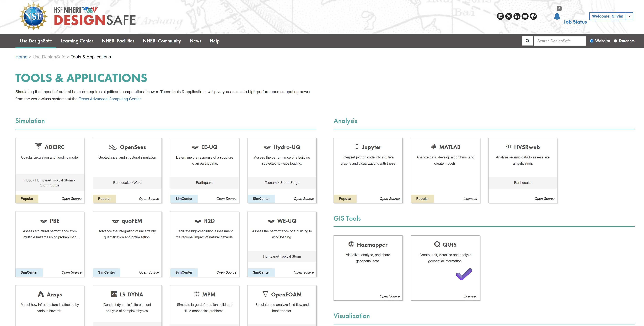Image resolution: width=644 pixels, height=326 pixels.
Task: Expand the Welcome, Silvia! dropdown arrow
Action: (629, 16)
